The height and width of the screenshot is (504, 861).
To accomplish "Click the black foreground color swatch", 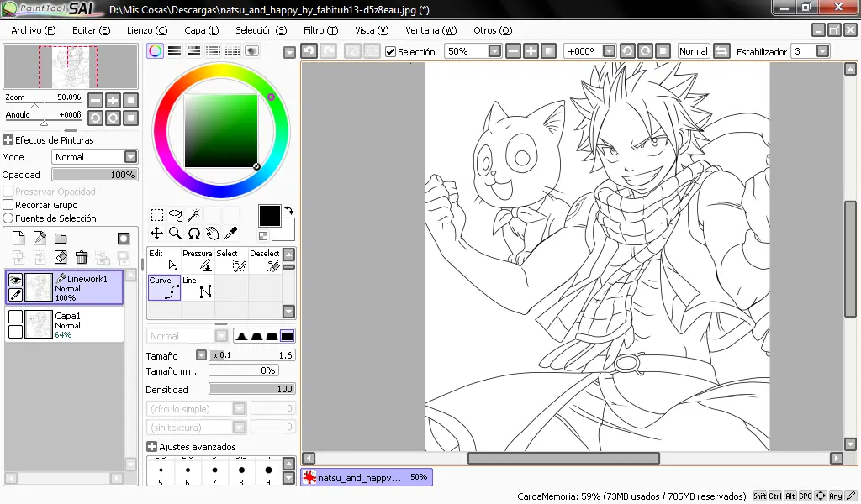I will point(270,216).
